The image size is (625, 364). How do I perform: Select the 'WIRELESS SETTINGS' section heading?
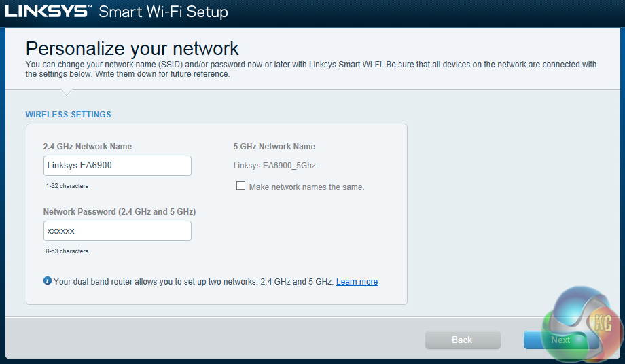tap(68, 115)
